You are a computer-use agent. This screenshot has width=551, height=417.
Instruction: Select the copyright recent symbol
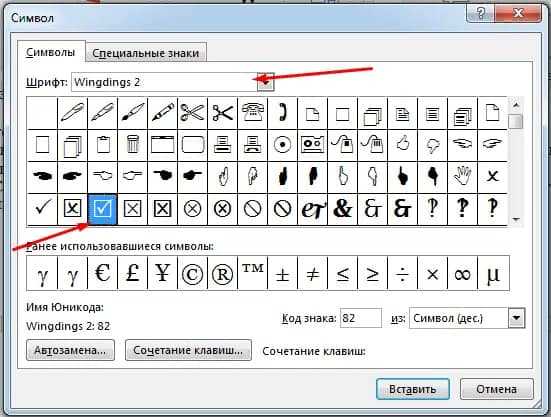[193, 273]
